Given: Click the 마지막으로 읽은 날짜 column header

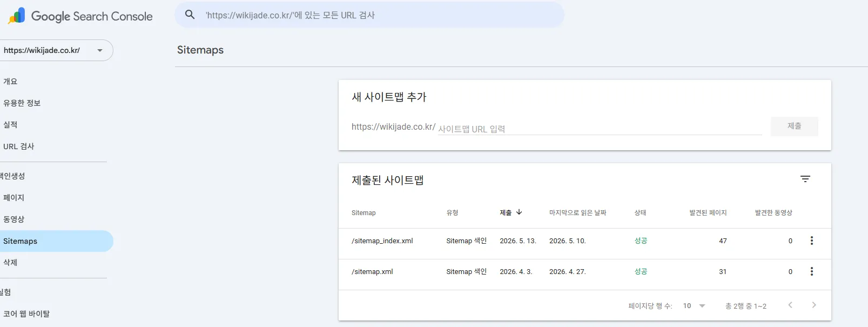Looking at the screenshot, I should pyautogui.click(x=577, y=213).
